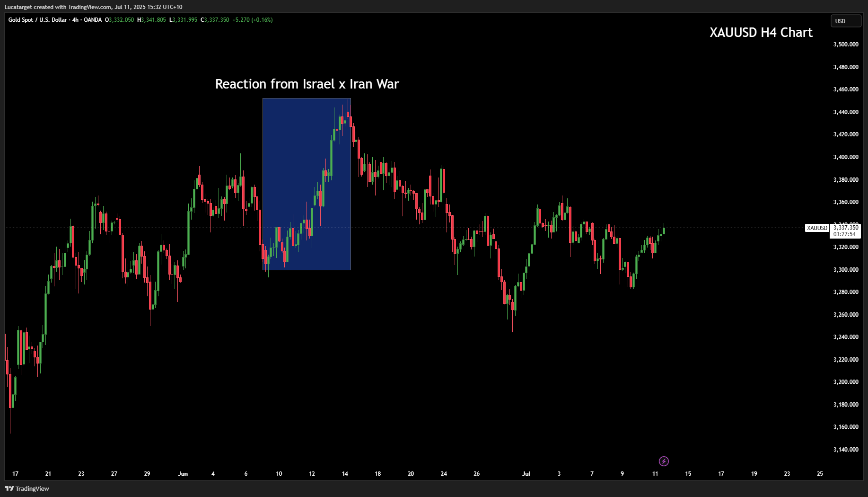
Task: Click the current price label 3,337.350
Action: pos(845,228)
